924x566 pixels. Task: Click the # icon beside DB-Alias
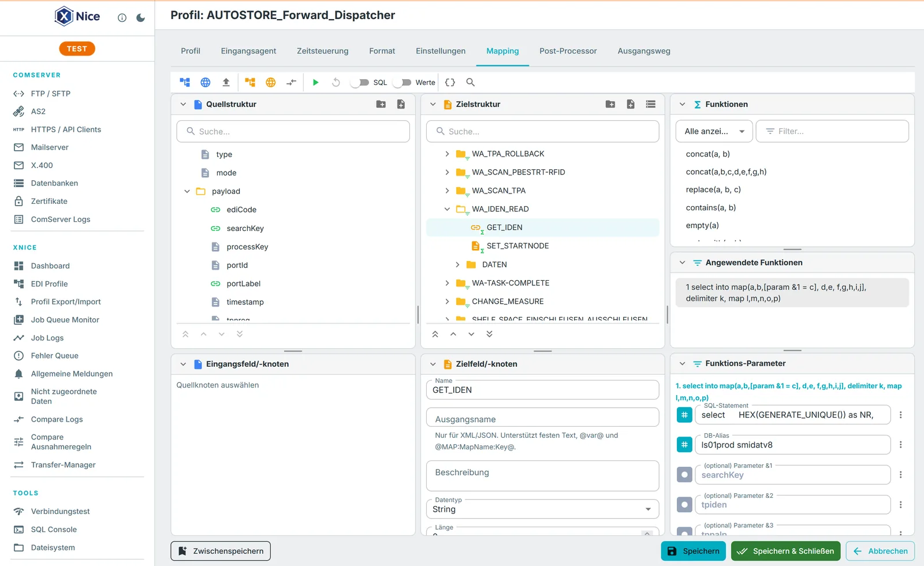[x=684, y=445]
